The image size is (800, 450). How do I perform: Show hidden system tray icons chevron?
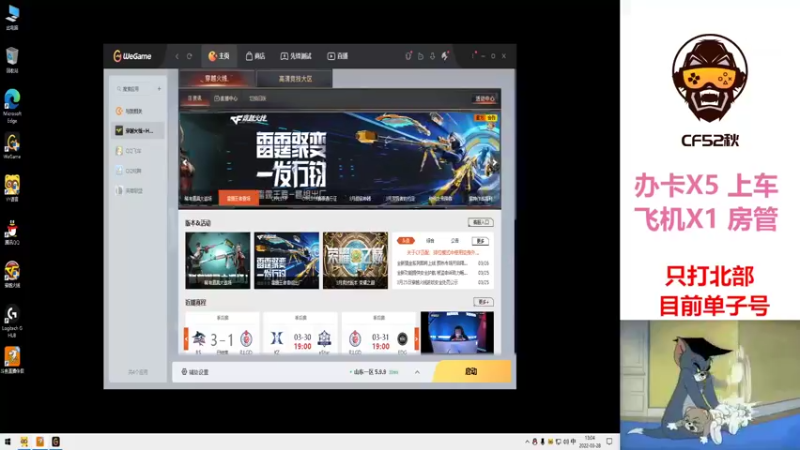tap(527, 442)
